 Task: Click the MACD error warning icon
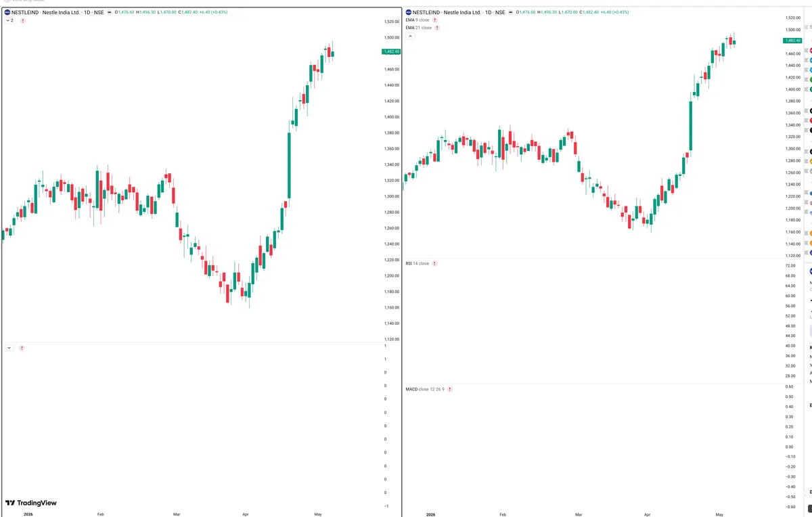pos(449,389)
